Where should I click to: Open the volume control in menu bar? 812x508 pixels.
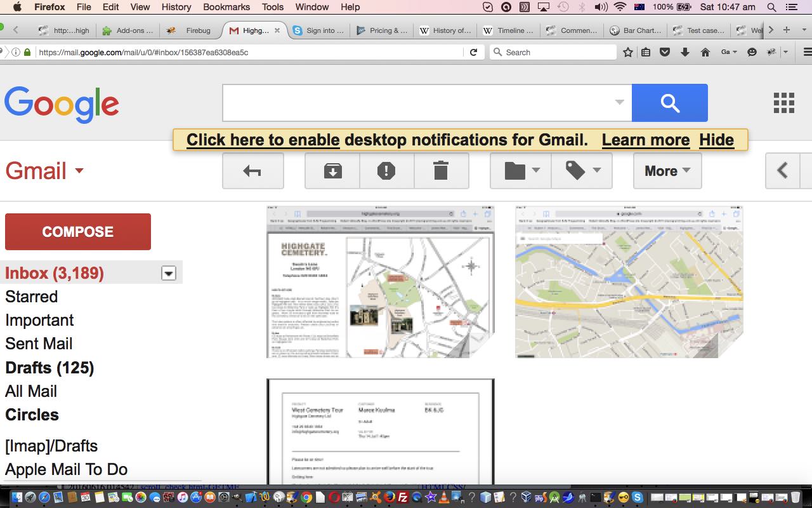601,7
